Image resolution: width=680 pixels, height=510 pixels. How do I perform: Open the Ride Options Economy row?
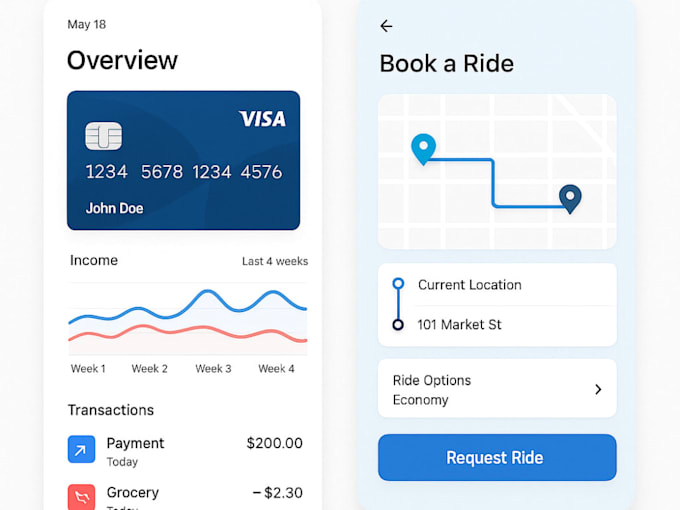[x=497, y=389]
